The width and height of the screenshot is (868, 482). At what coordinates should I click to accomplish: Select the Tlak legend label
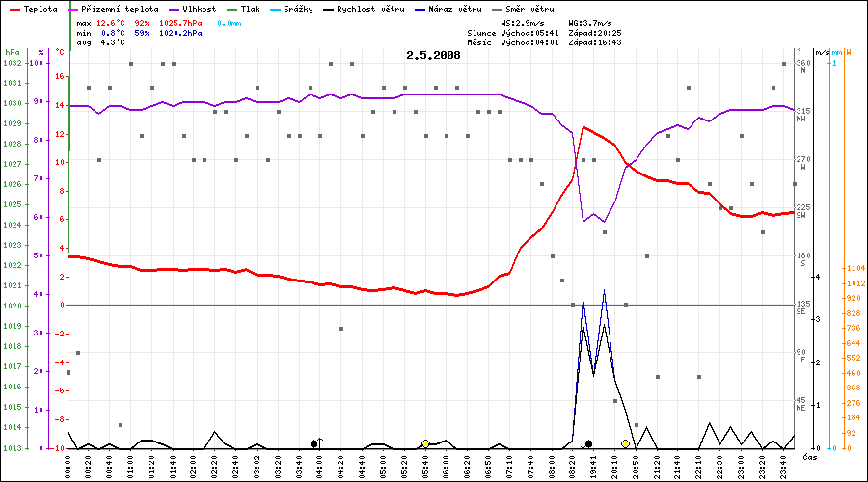(x=250, y=9)
